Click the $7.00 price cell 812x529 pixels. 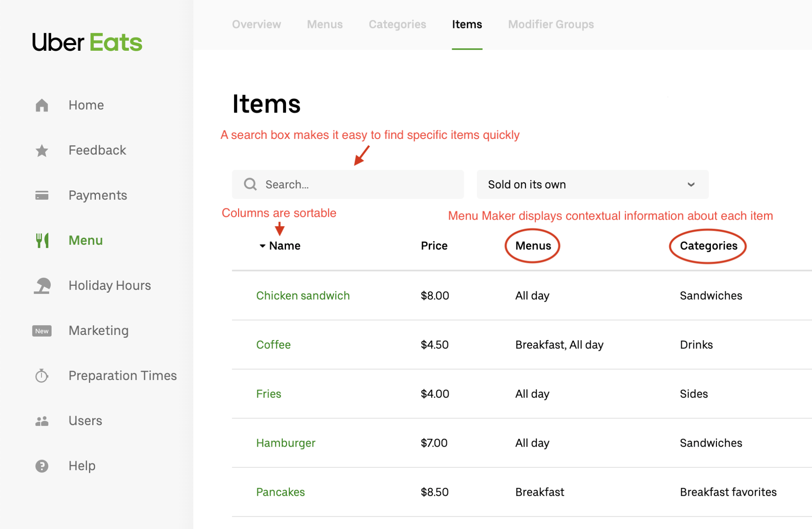434,443
